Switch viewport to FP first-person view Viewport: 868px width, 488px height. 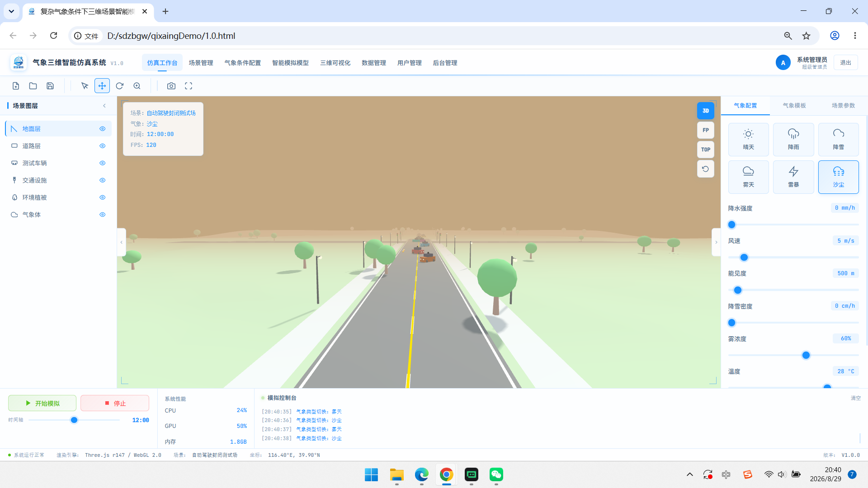pos(705,130)
